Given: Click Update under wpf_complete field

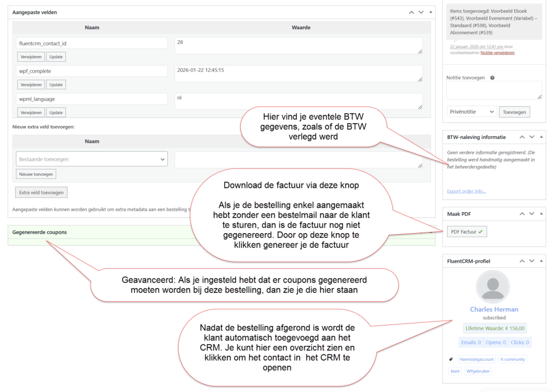Looking at the screenshot, I should pyautogui.click(x=56, y=84).
